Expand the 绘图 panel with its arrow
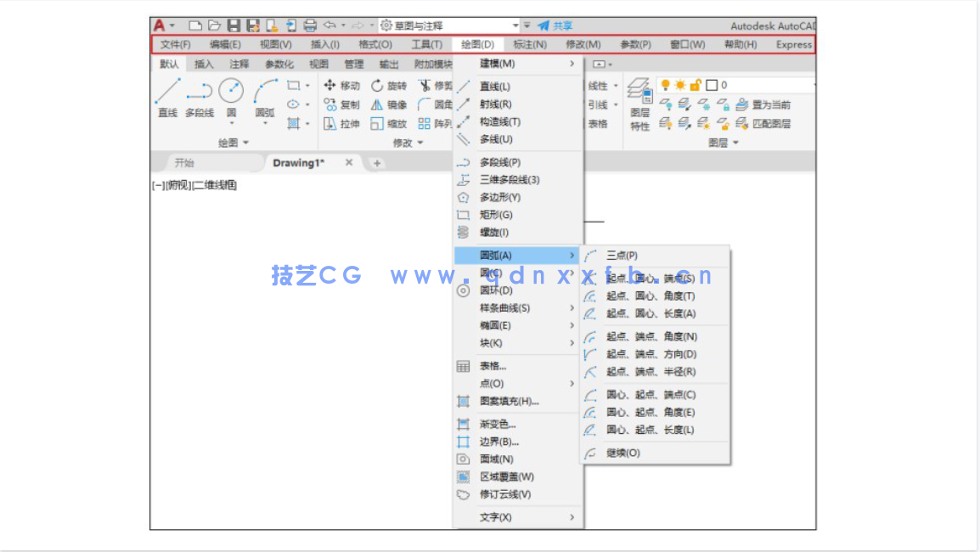The height and width of the screenshot is (552, 980). pyautogui.click(x=245, y=143)
